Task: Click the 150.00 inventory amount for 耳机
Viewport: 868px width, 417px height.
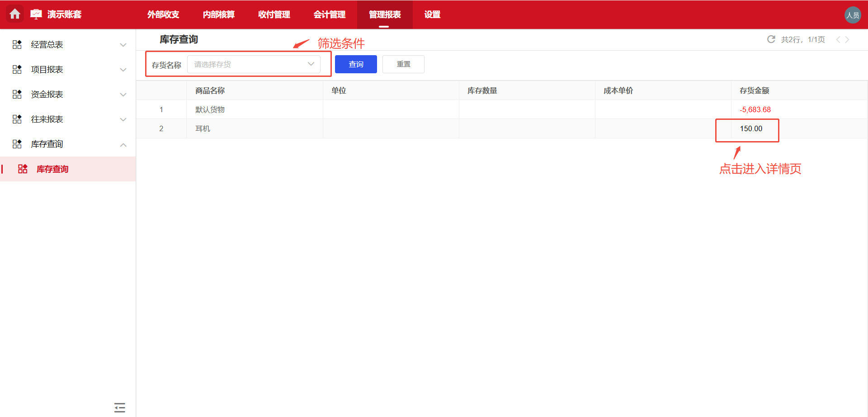Action: tap(750, 128)
